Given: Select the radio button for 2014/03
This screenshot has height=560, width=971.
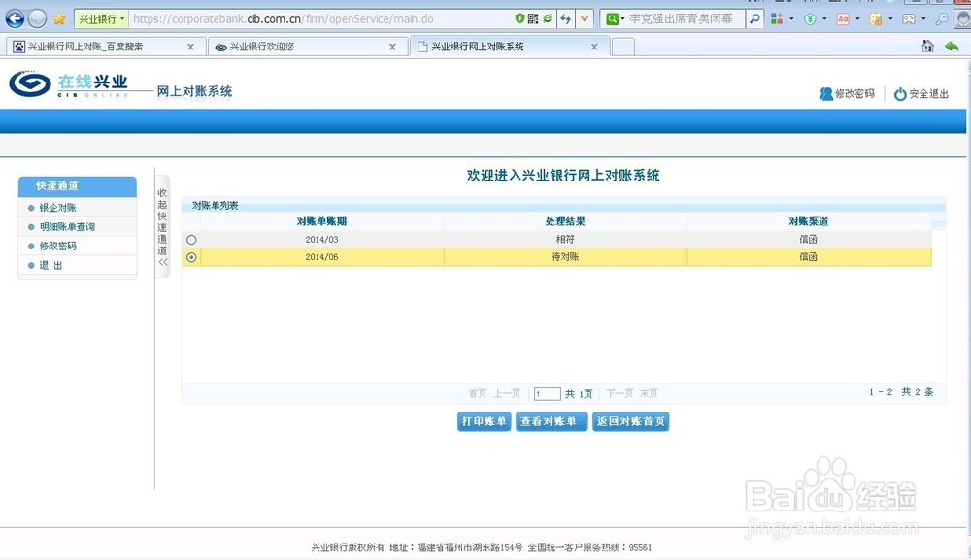Looking at the screenshot, I should click(x=191, y=240).
